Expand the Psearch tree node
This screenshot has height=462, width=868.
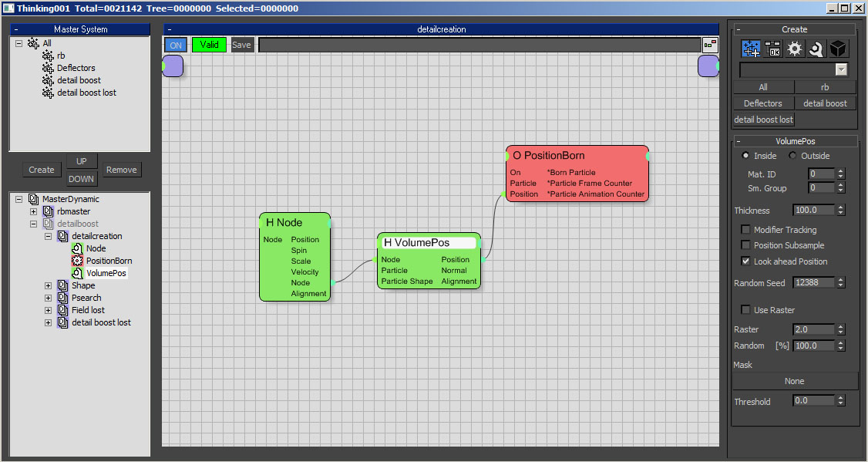pos(48,298)
